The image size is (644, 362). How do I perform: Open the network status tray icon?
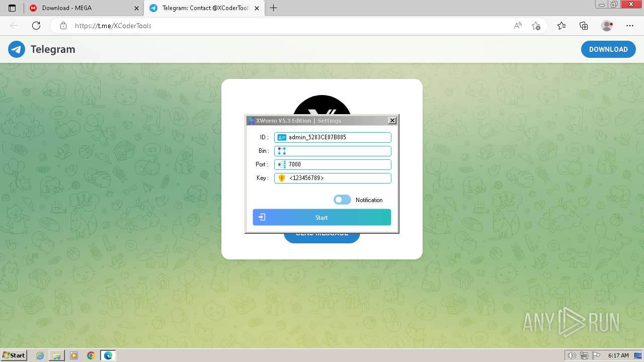click(584, 355)
